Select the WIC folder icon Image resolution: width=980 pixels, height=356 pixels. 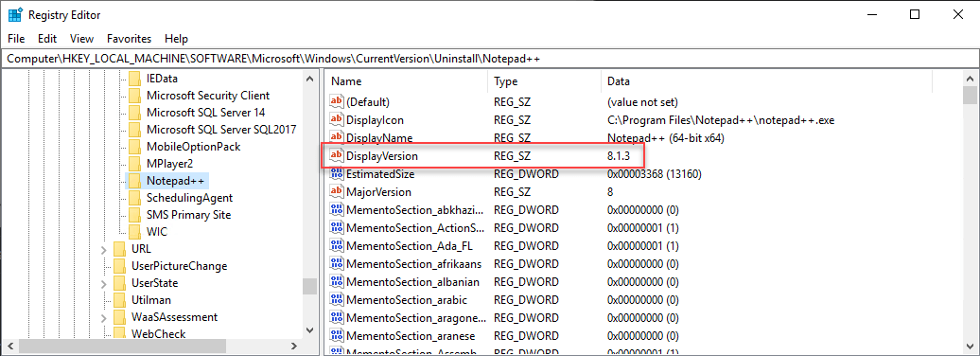tap(134, 231)
